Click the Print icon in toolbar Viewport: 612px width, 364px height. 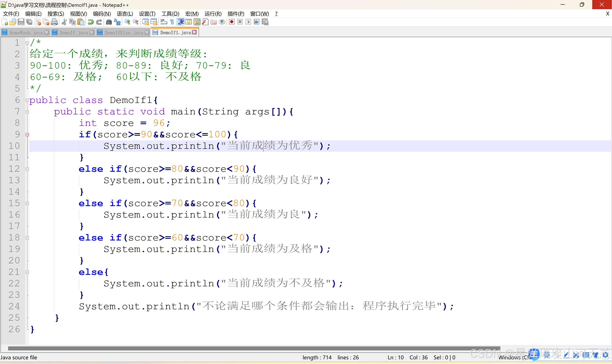[54, 22]
